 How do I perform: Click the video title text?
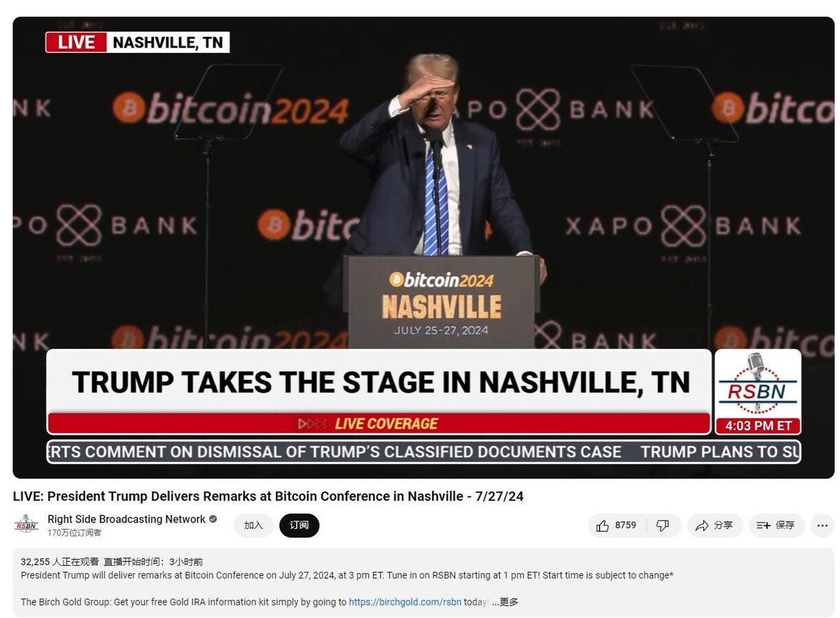pos(268,496)
